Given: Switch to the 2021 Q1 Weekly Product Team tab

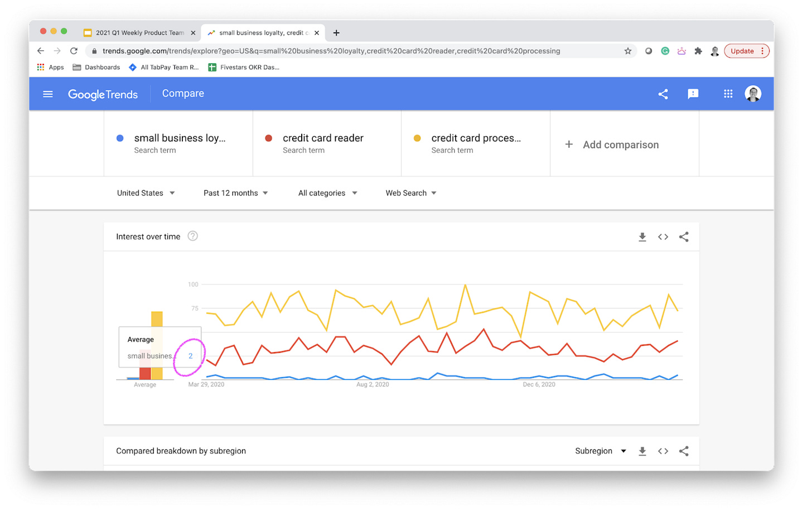Looking at the screenshot, I should [x=139, y=33].
